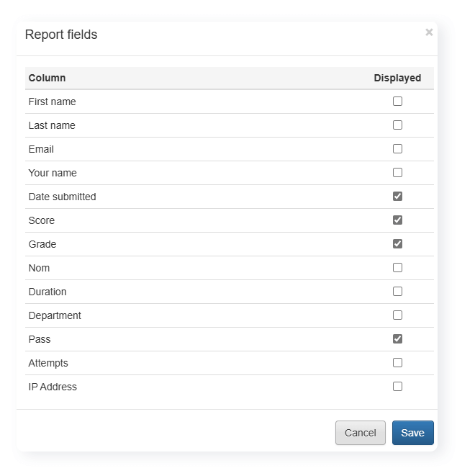
Task: Check the Nom field checkbox
Action: [x=397, y=268]
